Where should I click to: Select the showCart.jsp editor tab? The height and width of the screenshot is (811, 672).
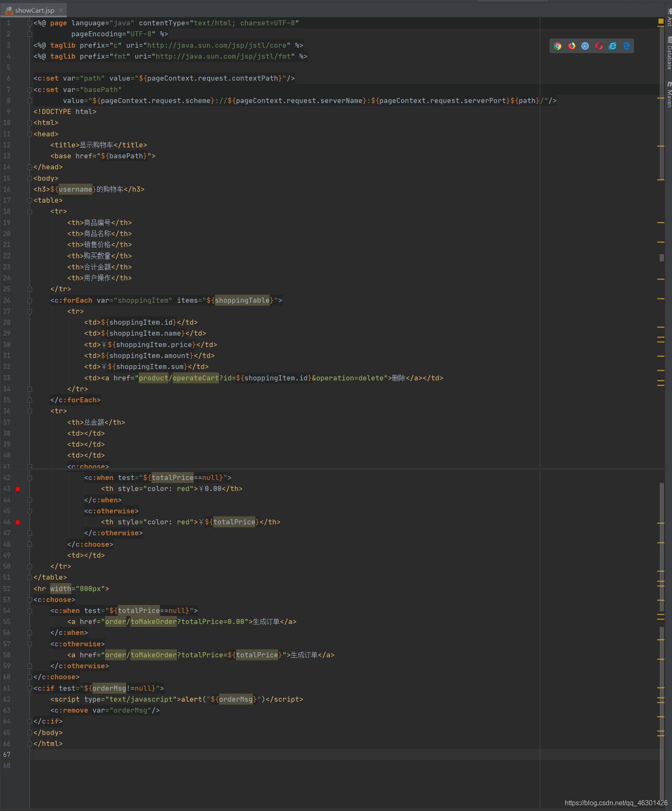35,11
